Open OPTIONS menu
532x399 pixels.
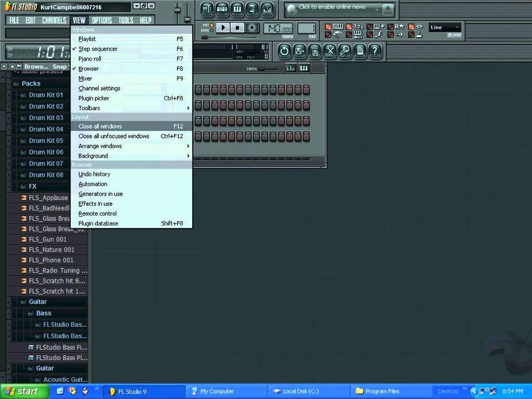[102, 21]
